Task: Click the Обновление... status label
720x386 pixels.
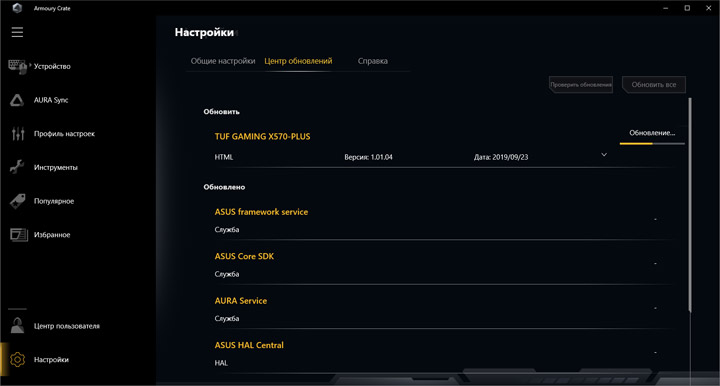Action: (652, 133)
